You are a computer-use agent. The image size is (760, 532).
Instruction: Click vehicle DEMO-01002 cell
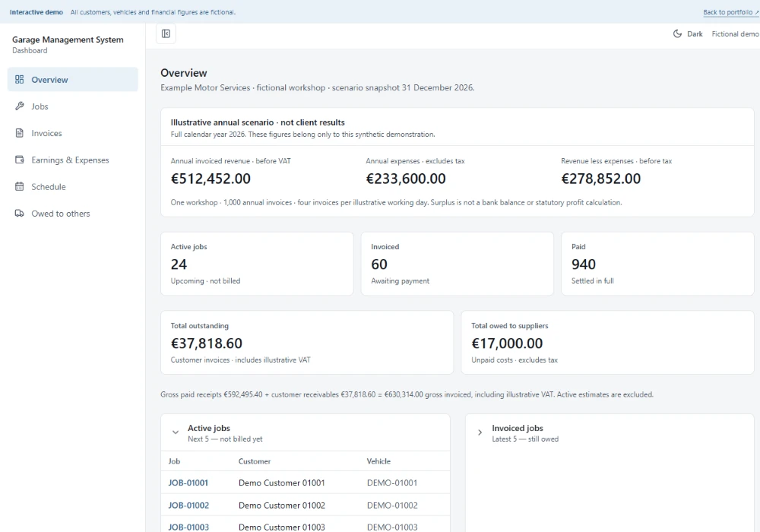(x=392, y=505)
